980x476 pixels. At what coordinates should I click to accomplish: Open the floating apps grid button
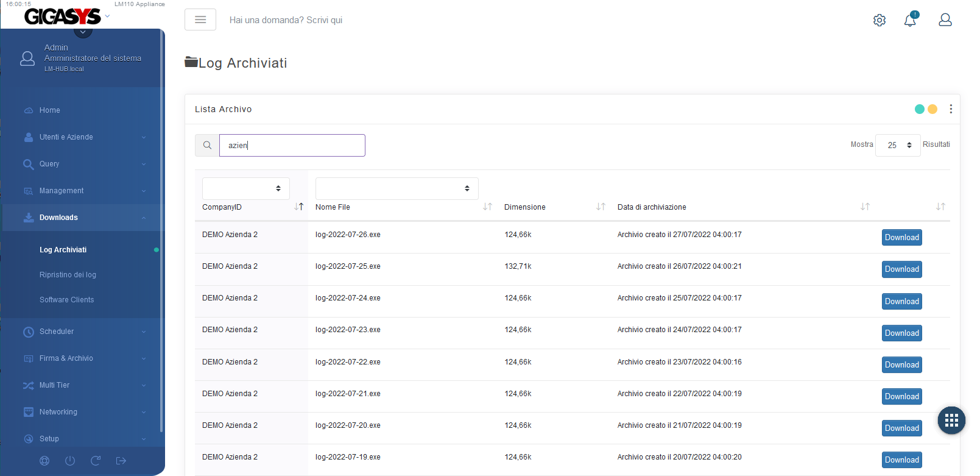click(951, 420)
